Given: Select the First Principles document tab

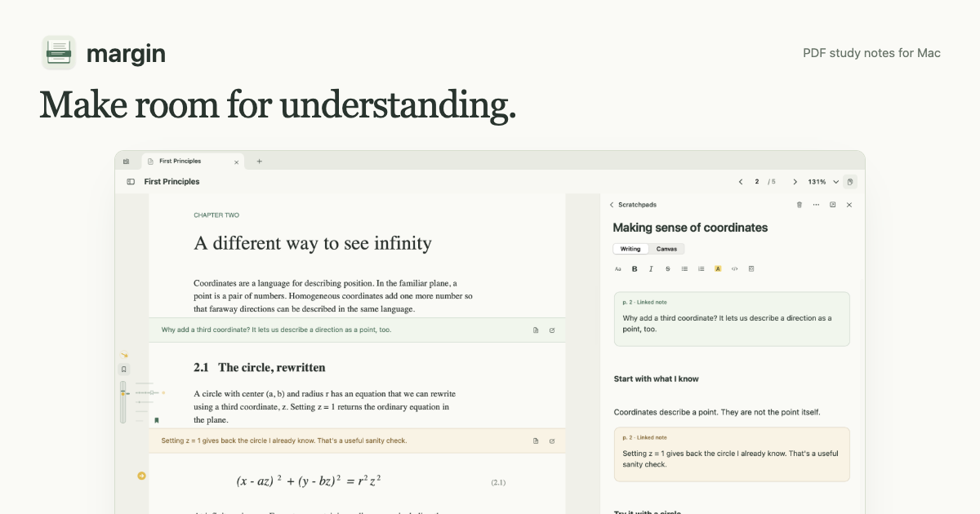Looking at the screenshot, I should pos(193,162).
